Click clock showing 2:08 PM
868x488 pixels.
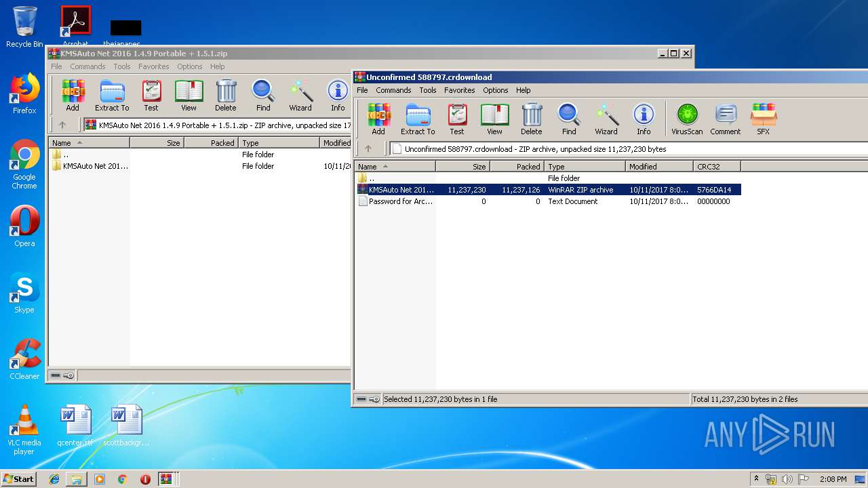[833, 479]
